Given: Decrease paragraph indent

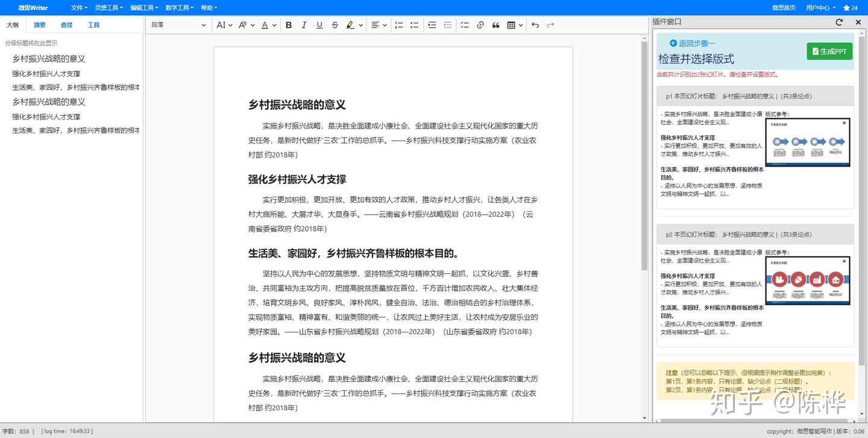Looking at the screenshot, I should (448, 25).
